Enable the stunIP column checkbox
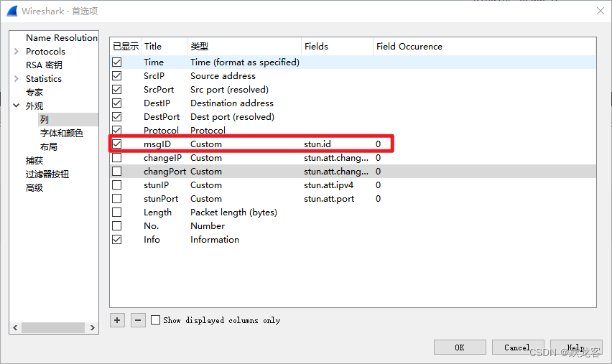Screen dimensions: 612x364 click(x=116, y=185)
